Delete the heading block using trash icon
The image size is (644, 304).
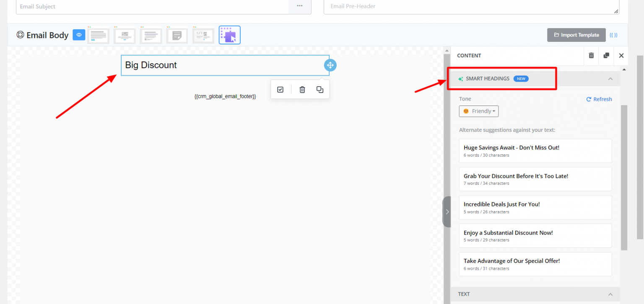click(x=302, y=89)
